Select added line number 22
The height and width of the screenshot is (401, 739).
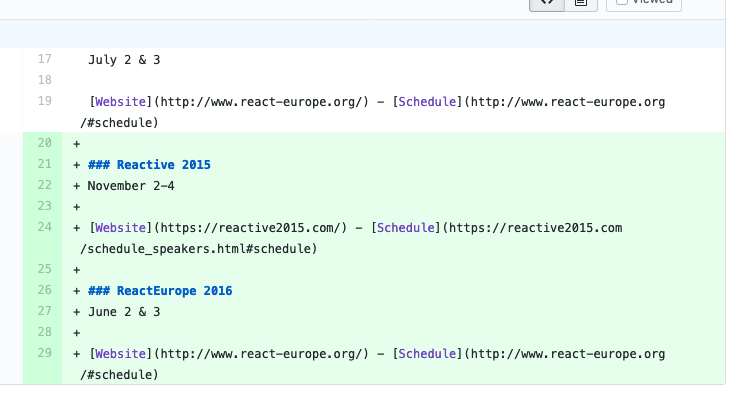click(x=44, y=185)
